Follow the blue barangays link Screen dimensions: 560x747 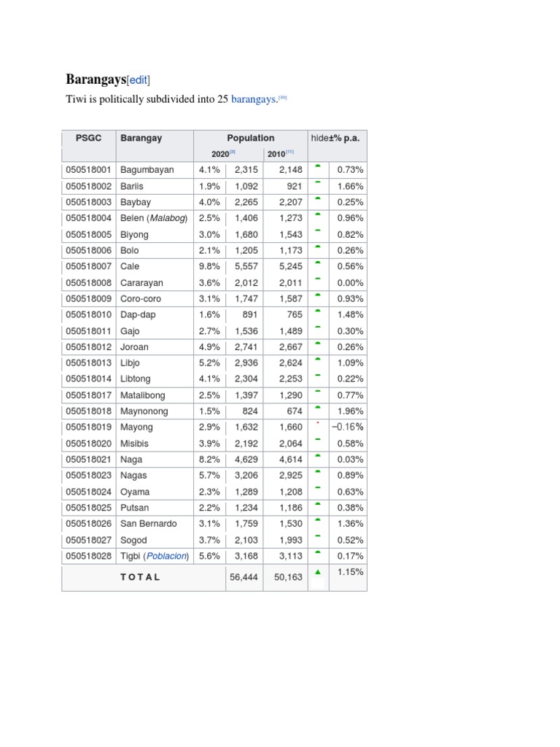pos(253,99)
